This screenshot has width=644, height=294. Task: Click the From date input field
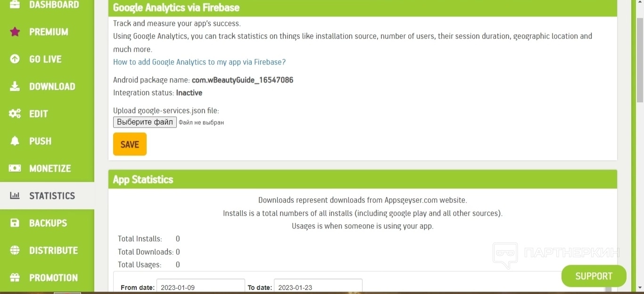(200, 287)
